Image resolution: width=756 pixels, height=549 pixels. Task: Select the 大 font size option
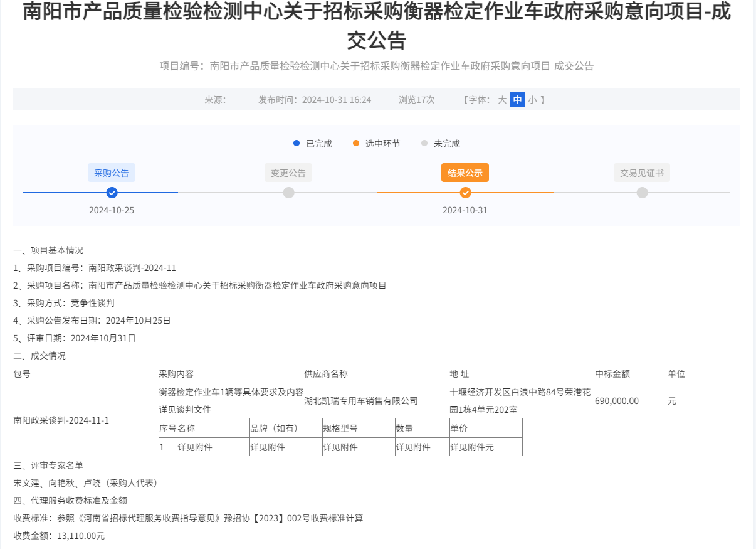click(501, 99)
